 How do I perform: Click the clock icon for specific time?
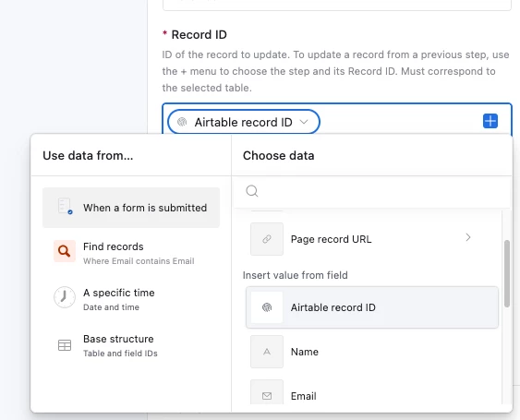(x=65, y=297)
